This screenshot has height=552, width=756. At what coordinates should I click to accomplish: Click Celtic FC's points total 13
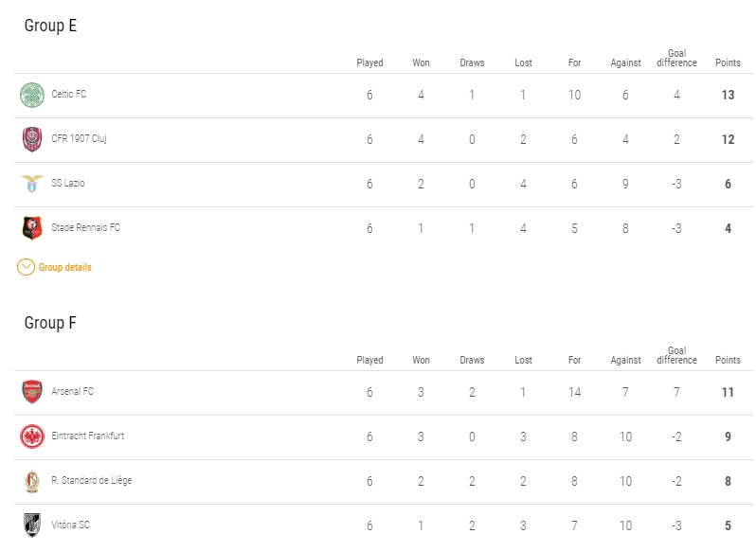pos(728,95)
